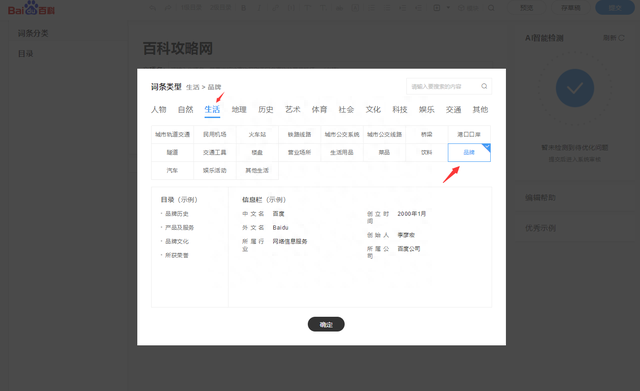Click the Baidu Baike logo
This screenshot has height=391, width=640.
[31, 8]
